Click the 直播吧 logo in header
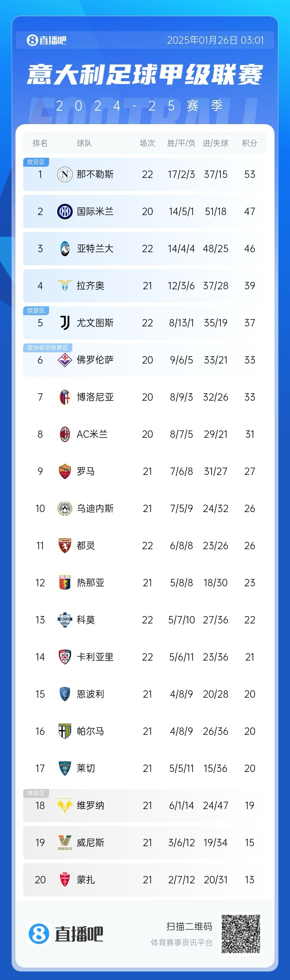Image resolution: width=290 pixels, height=980 pixels. pyautogui.click(x=46, y=40)
